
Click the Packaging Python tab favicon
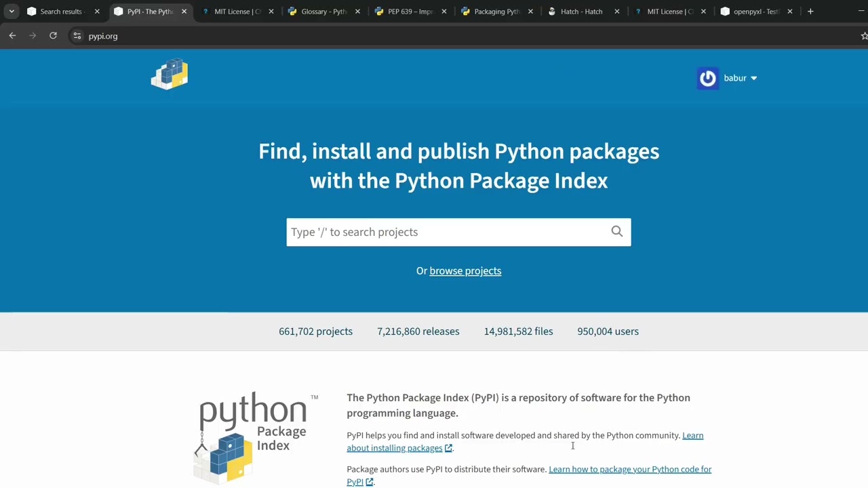(x=465, y=12)
